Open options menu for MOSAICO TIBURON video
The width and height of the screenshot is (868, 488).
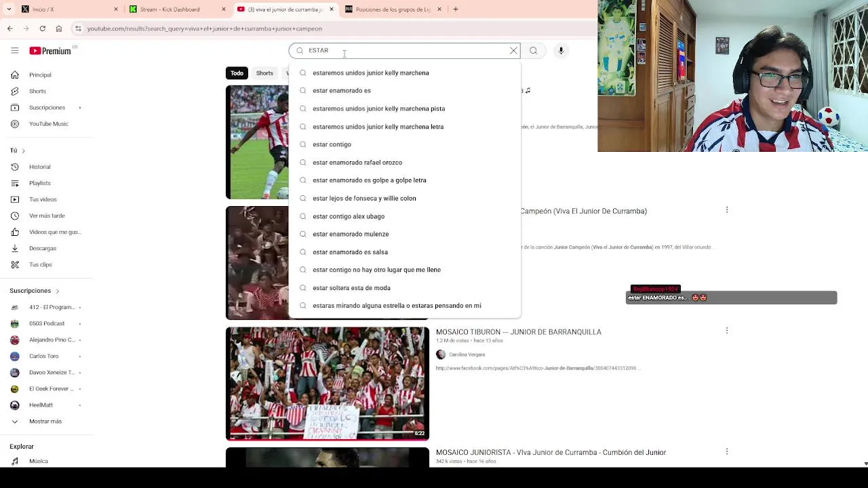click(727, 331)
